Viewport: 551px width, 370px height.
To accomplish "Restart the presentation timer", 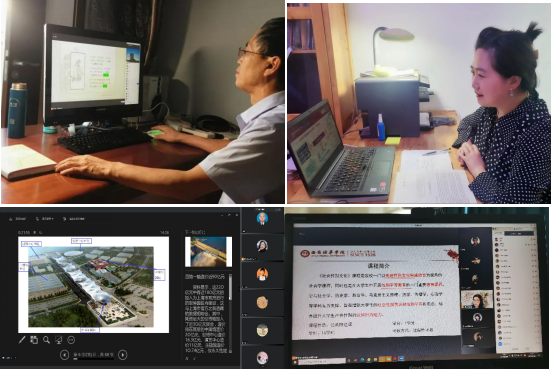I will (x=40, y=233).
